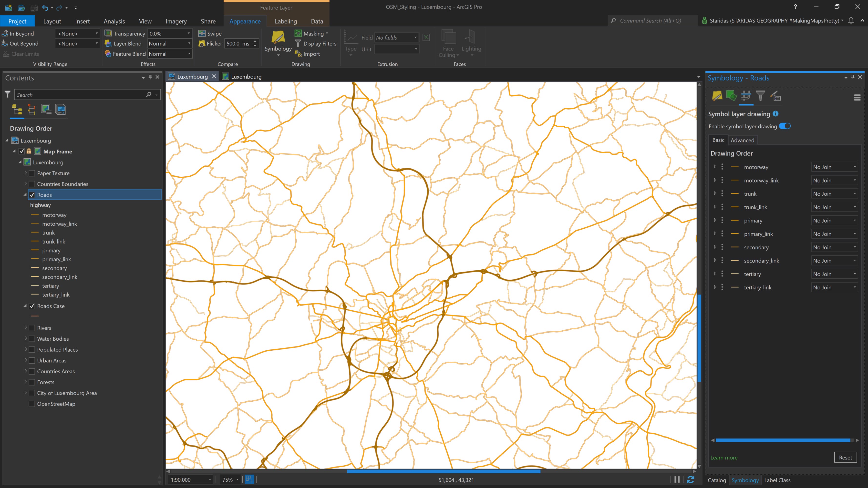Disable the Enable symbol layer drawing toggle
The height and width of the screenshot is (488, 868).
785,126
